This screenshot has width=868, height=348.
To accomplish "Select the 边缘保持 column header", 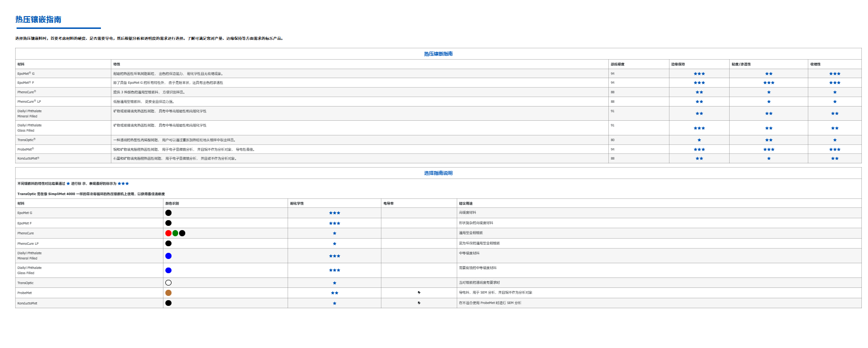I will (678, 64).
